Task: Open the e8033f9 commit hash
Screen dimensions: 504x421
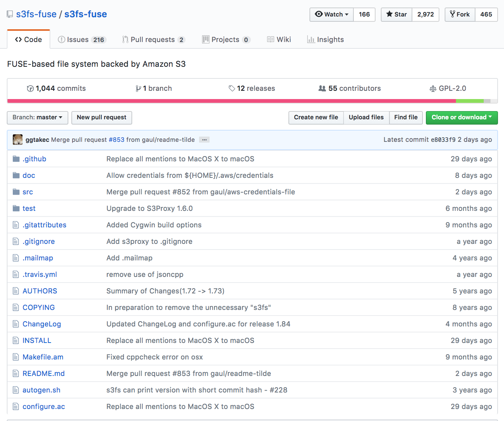Action: click(443, 140)
